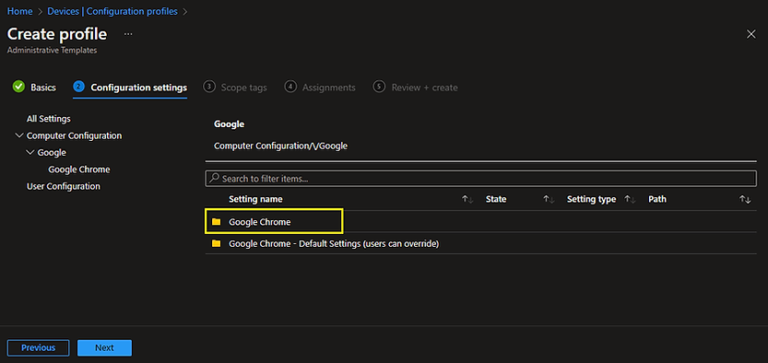
Task: Select User Configuration in the tree
Action: point(63,186)
